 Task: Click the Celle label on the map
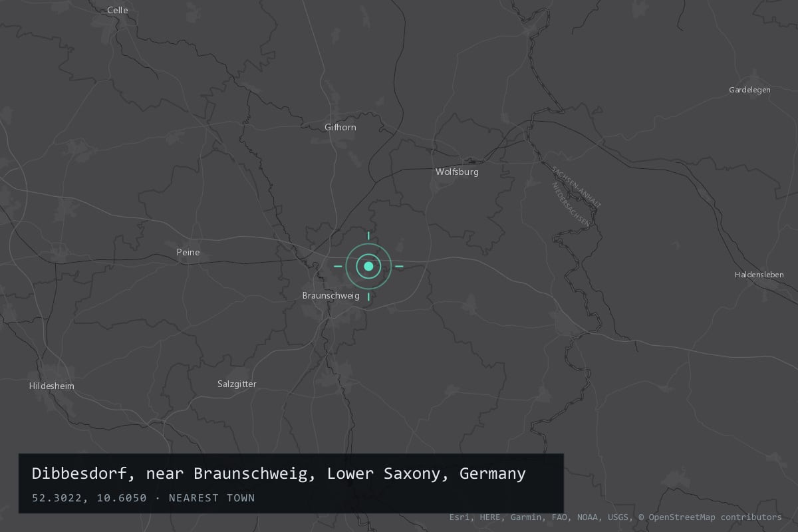point(118,10)
